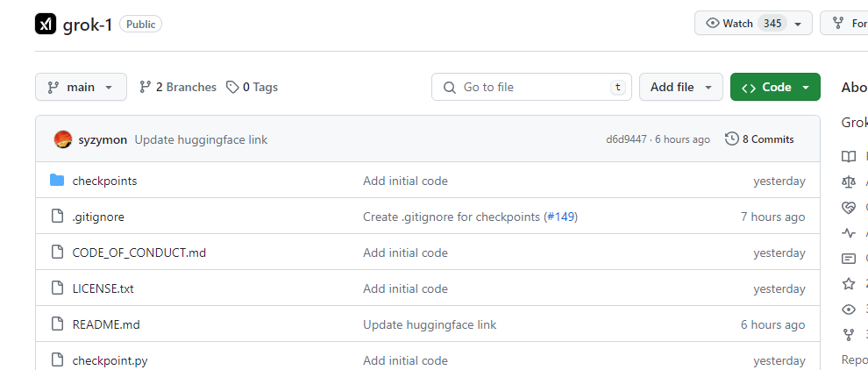Click the Add initial code commit for checkpoint.py
This screenshot has width=868, height=370.
(x=405, y=361)
